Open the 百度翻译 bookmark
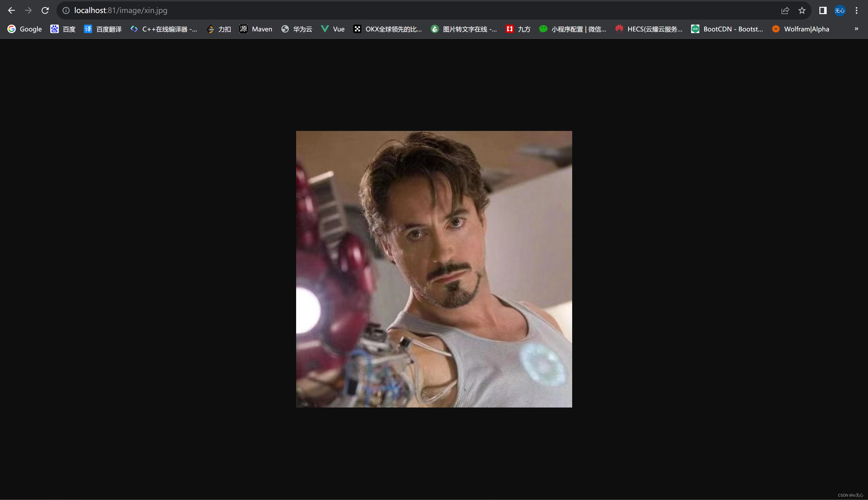Viewport: 868px width, 500px height. pyautogui.click(x=103, y=29)
